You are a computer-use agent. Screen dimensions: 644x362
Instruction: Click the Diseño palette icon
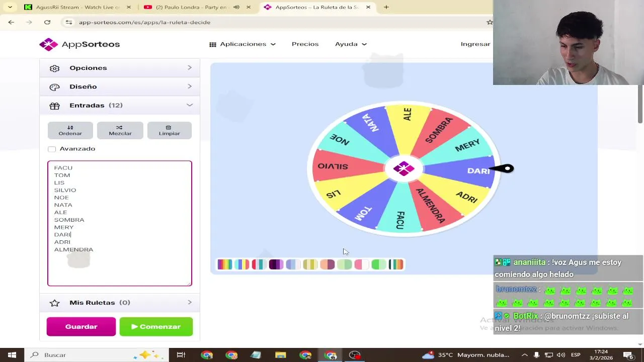coord(54,86)
